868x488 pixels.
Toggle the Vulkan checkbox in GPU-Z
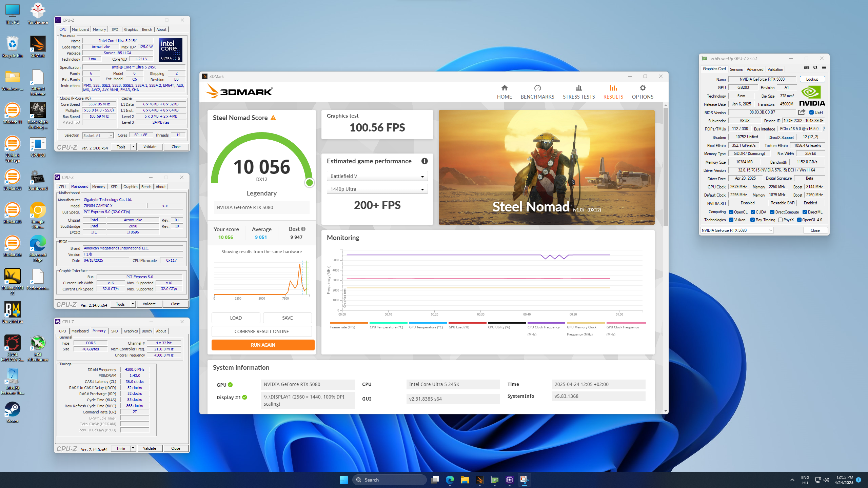[731, 220]
